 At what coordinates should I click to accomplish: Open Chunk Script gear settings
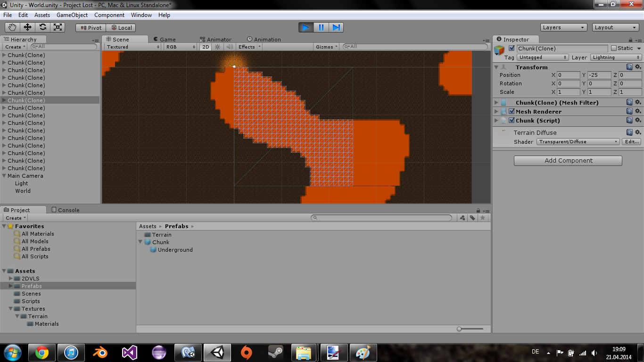coord(638,120)
